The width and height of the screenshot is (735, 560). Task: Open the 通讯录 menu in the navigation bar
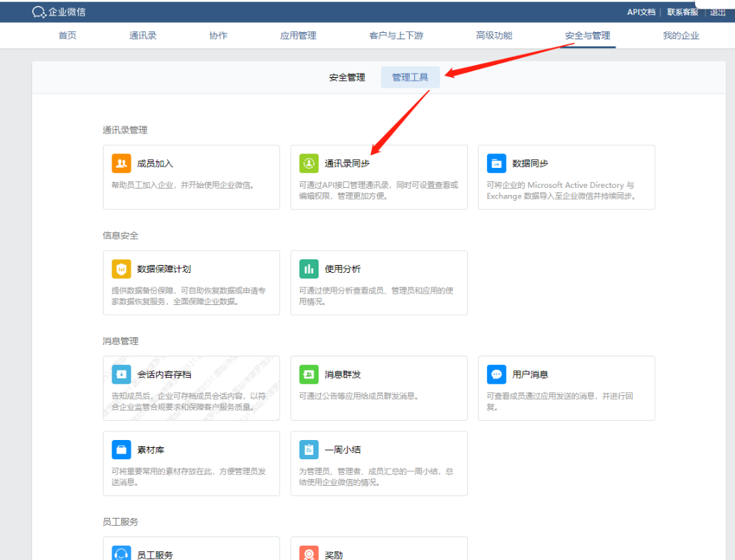(143, 36)
